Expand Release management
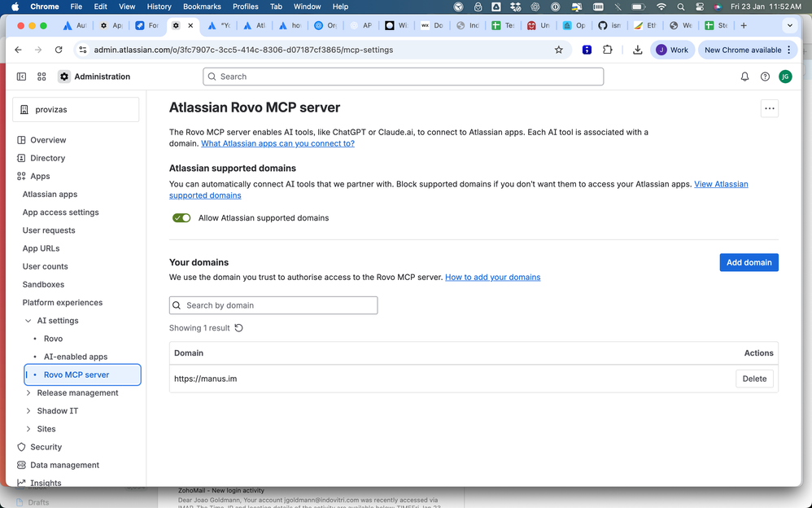The image size is (812, 508). coord(28,393)
